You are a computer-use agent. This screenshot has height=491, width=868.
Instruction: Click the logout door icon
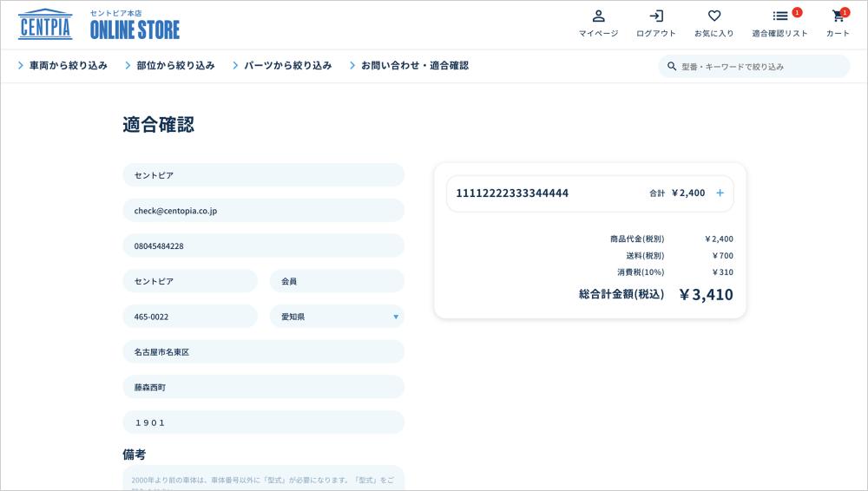point(656,16)
